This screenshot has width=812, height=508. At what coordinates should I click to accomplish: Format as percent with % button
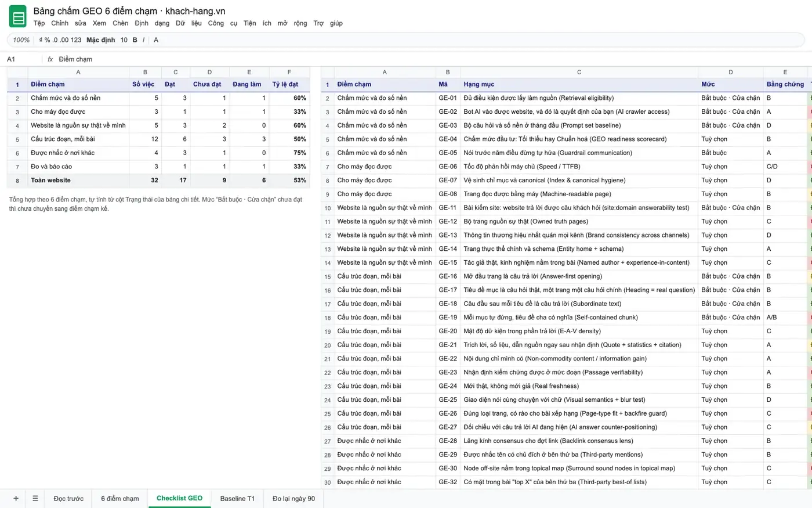pyautogui.click(x=47, y=40)
